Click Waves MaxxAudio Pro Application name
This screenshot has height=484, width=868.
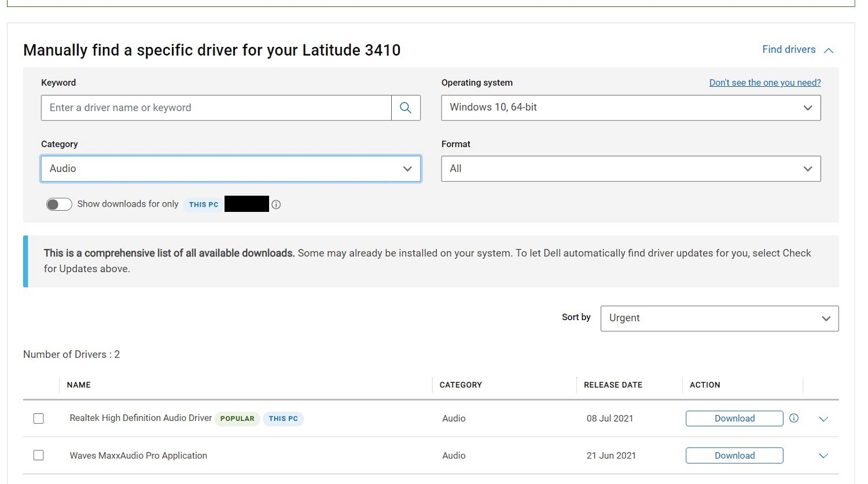[x=138, y=456]
